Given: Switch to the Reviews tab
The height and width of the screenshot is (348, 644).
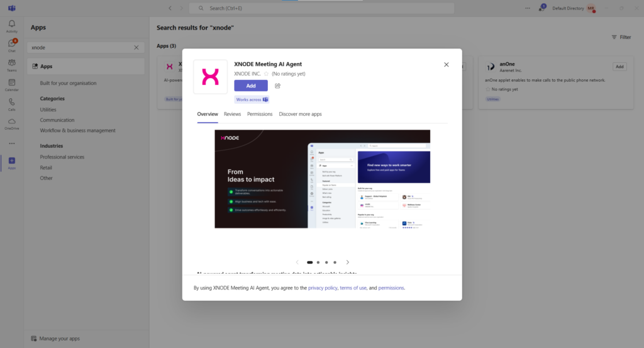Looking at the screenshot, I should pos(233,115).
